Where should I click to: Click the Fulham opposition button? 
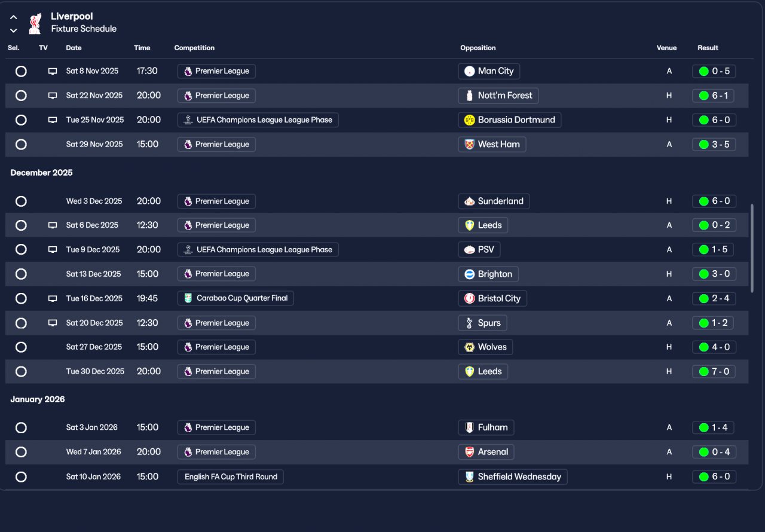486,427
